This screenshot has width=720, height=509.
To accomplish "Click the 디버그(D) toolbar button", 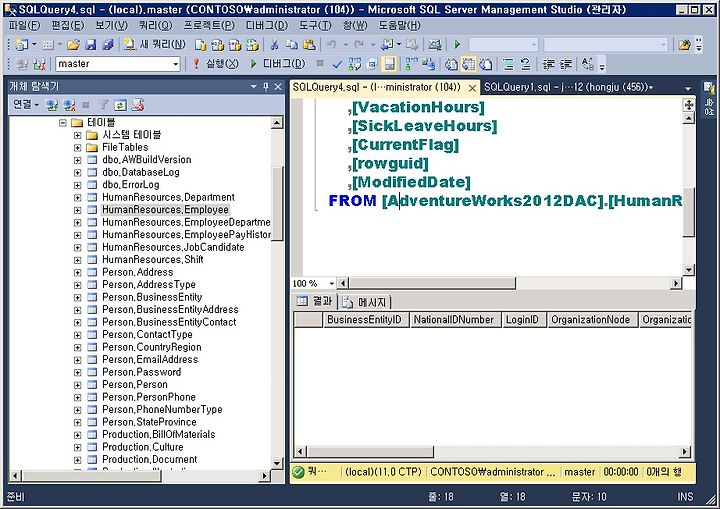I will pos(277,64).
